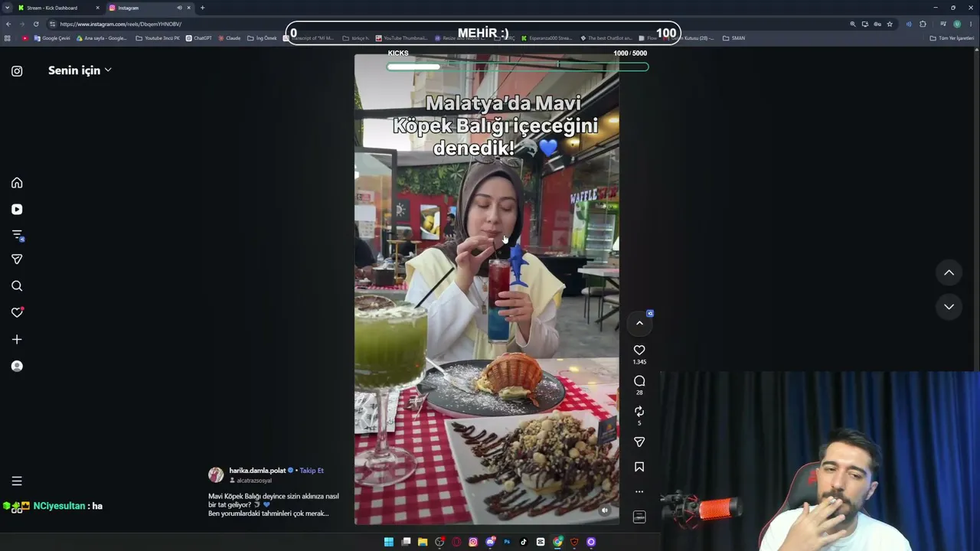The height and width of the screenshot is (551, 980).
Task: Open Discord from taskbar
Action: [x=490, y=542]
